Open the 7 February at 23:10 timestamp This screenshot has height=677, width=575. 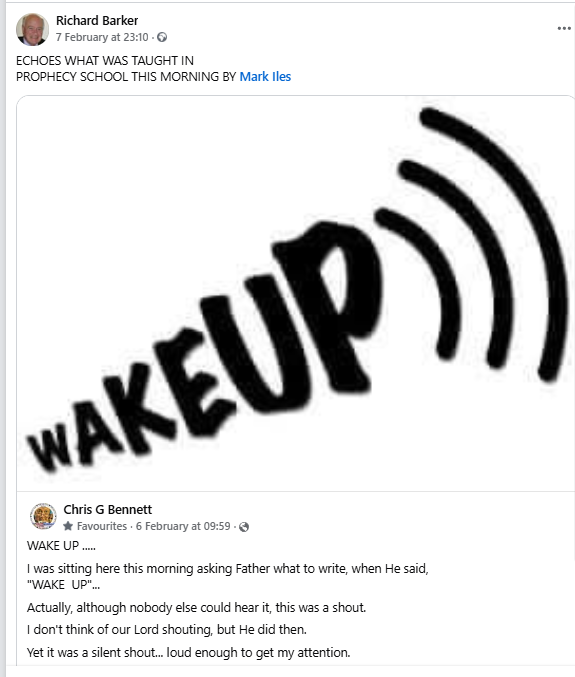coord(102,38)
